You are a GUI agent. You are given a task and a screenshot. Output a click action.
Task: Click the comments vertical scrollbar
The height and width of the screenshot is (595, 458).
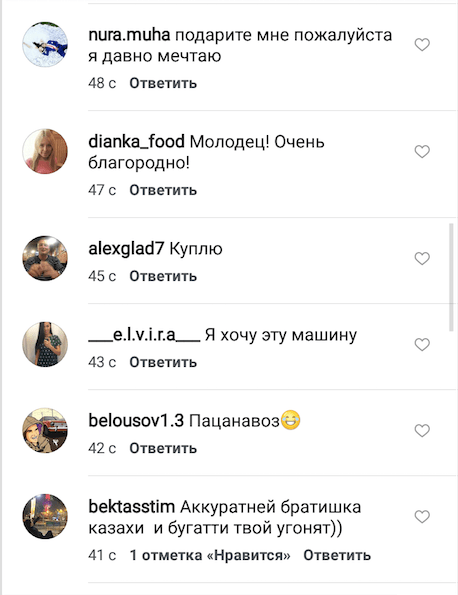[x=451, y=277]
